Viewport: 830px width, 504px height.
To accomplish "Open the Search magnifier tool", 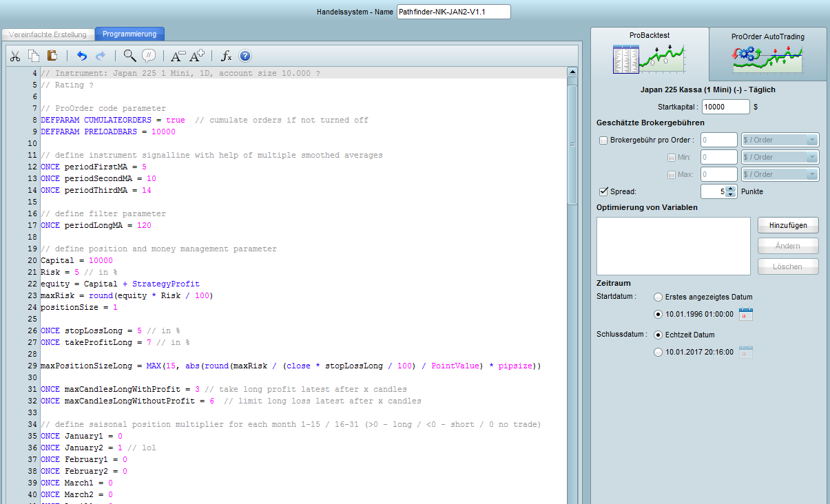I will (129, 56).
